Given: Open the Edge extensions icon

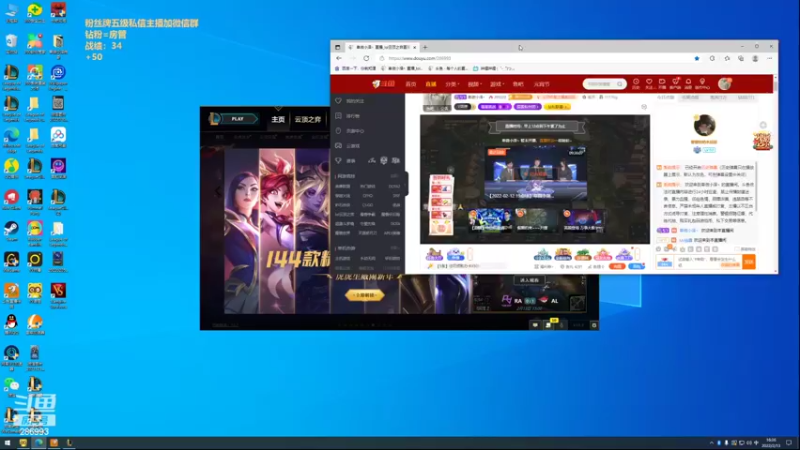Looking at the screenshot, I should tap(712, 58).
